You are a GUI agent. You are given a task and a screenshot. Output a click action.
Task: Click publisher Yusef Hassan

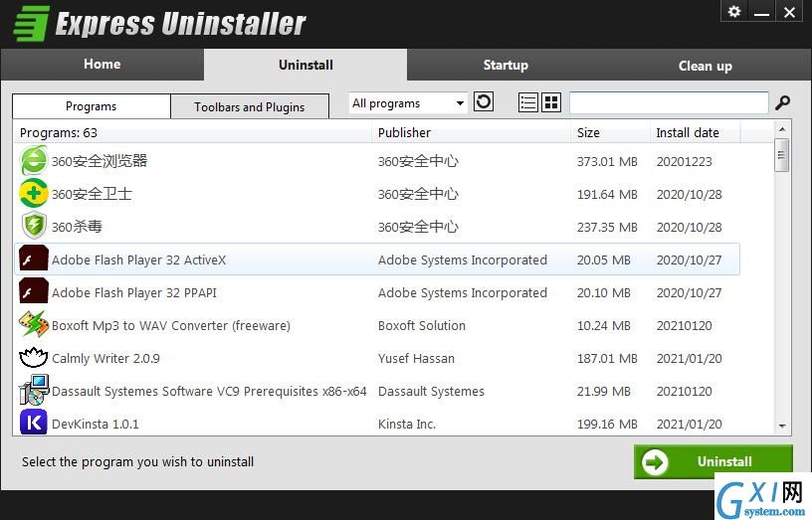tap(416, 358)
